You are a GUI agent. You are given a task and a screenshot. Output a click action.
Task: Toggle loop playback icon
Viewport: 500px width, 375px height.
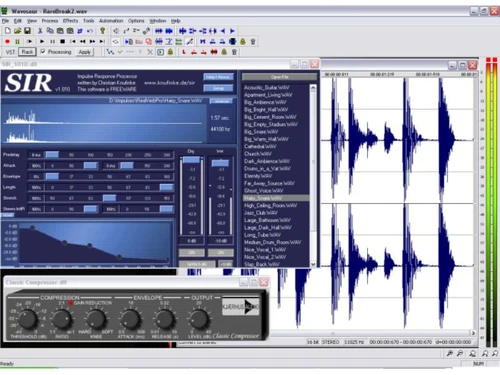click(x=115, y=42)
